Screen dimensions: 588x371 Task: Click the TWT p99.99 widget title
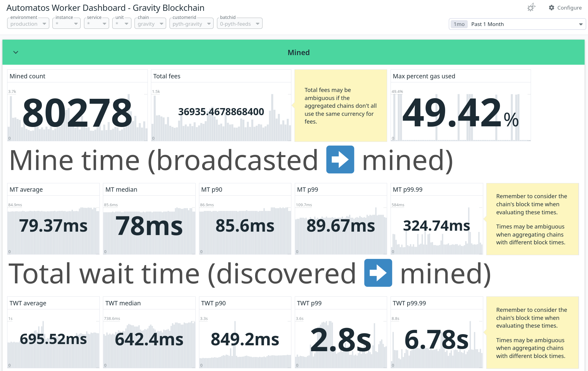click(409, 303)
